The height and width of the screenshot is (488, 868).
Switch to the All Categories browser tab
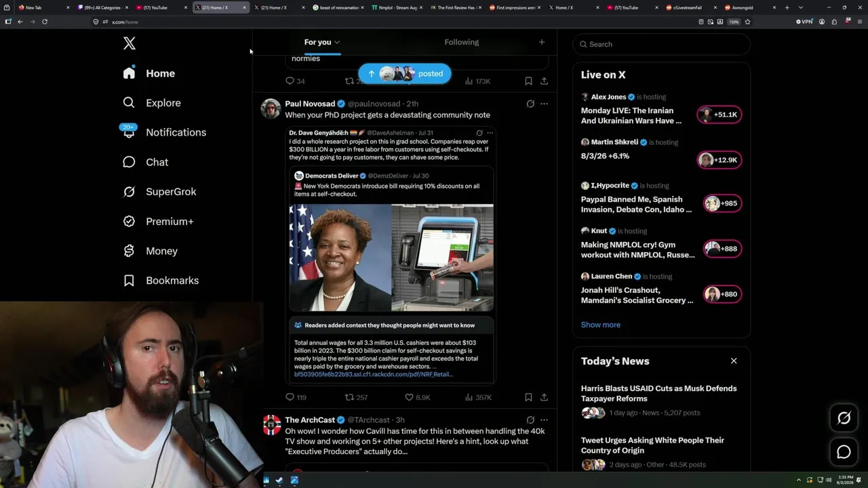pos(102,7)
